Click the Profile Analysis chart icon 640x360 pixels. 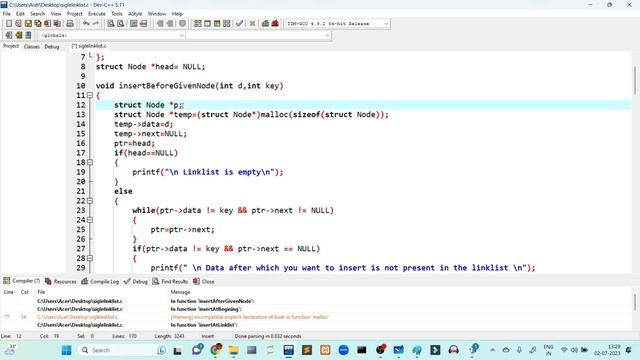pos(265,24)
